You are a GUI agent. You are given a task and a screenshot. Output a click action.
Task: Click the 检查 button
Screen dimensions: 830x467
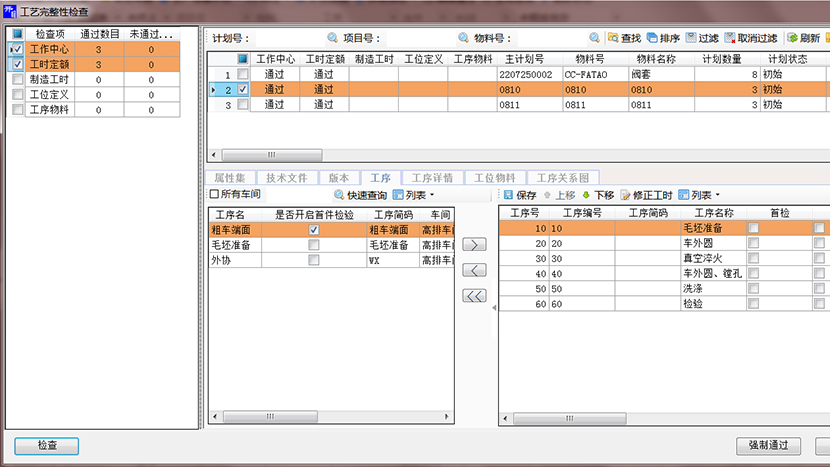tap(46, 446)
